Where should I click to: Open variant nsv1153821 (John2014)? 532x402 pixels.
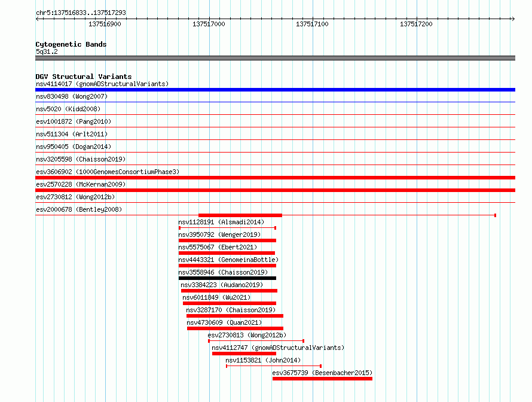point(263,360)
